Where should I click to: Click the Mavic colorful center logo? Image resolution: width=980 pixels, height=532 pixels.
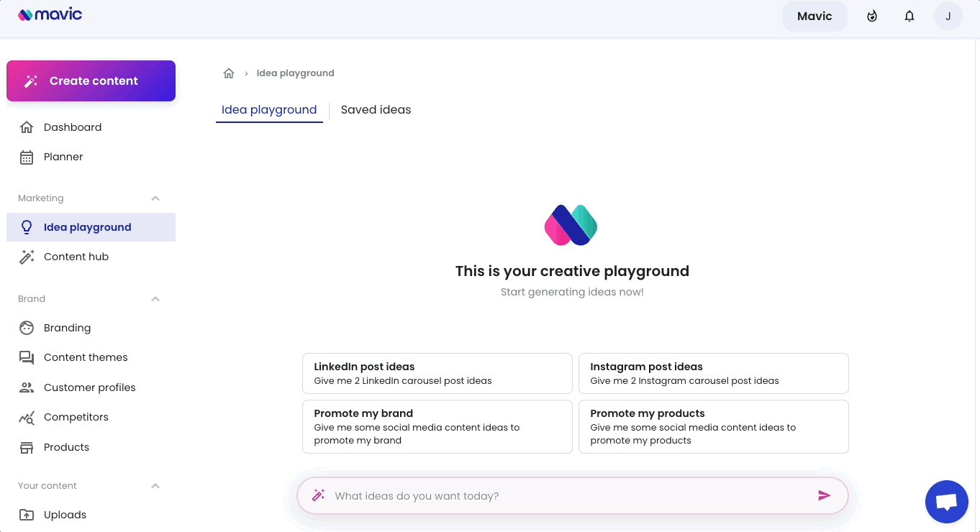(571, 224)
